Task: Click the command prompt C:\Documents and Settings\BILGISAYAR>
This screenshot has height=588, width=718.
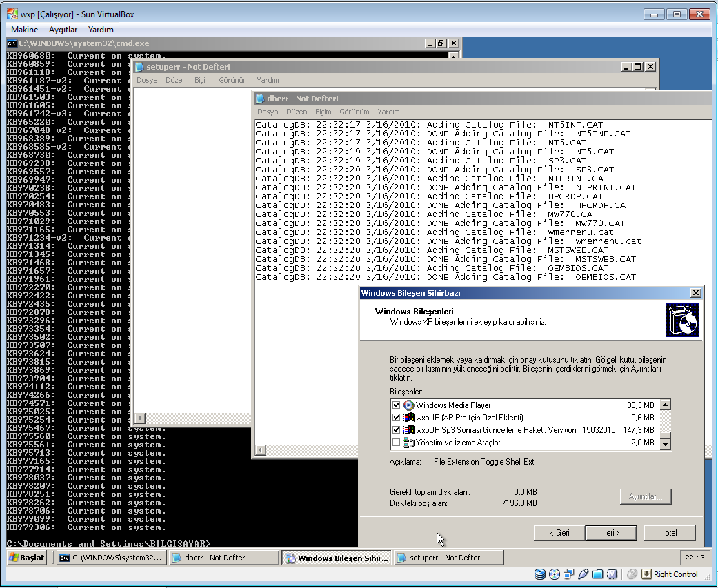Action: tap(108, 544)
